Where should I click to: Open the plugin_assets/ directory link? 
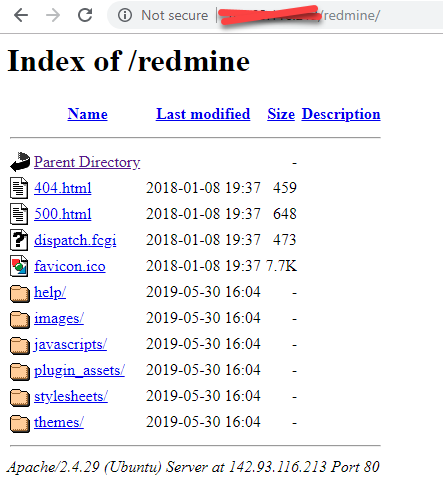pyautogui.click(x=79, y=371)
